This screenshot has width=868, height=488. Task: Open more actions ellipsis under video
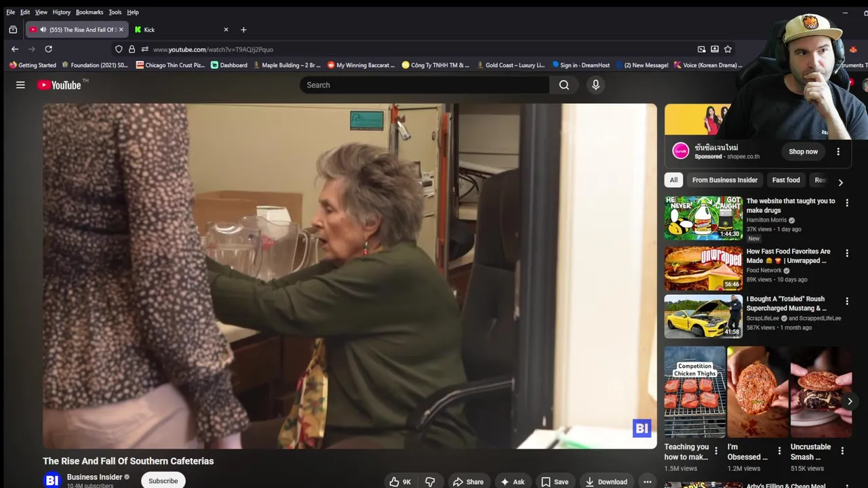(x=648, y=482)
